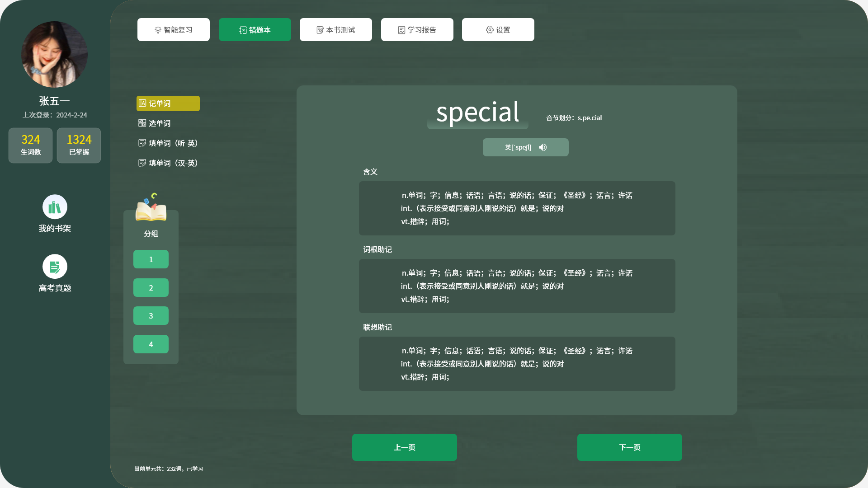The image size is (868, 488).
Task: Switch to 选单词 mode
Action: click(155, 123)
